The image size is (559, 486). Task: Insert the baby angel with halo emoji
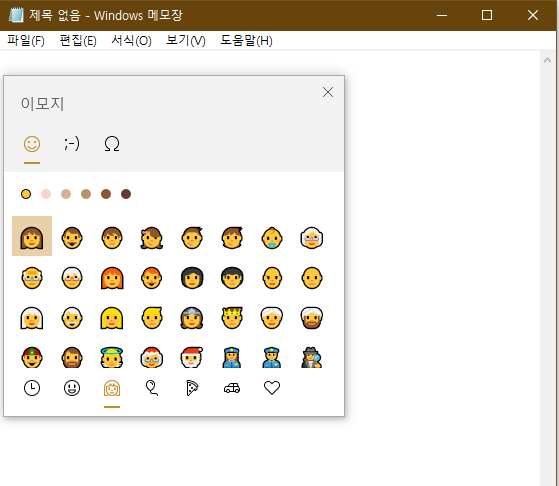(112, 358)
